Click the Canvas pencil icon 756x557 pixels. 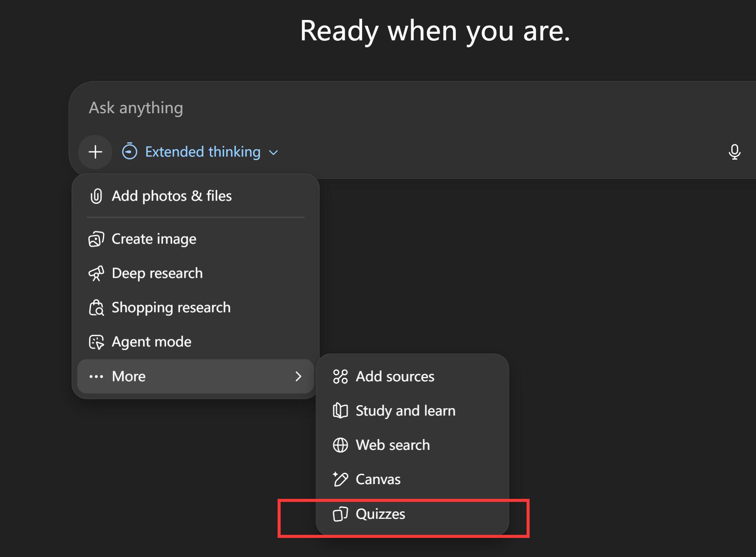coord(340,479)
